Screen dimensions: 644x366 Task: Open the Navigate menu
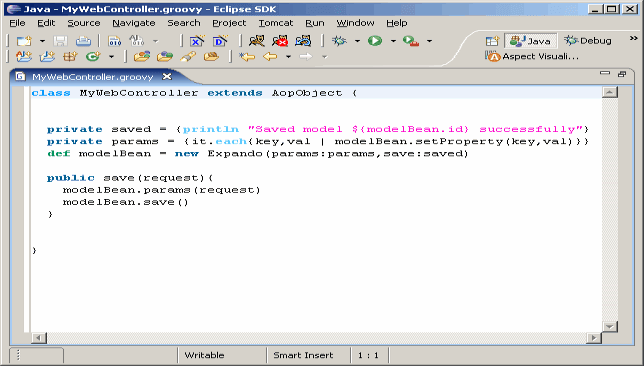134,23
